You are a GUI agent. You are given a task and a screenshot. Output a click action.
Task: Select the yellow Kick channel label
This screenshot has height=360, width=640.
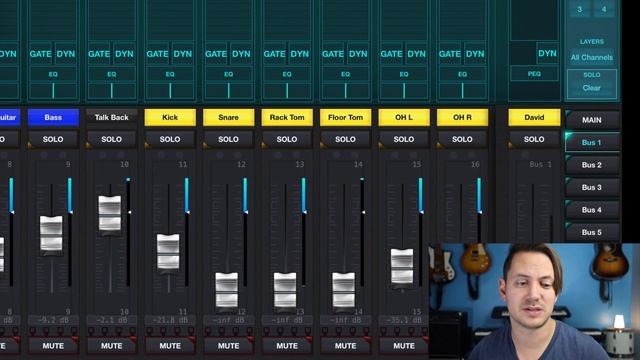(x=170, y=118)
